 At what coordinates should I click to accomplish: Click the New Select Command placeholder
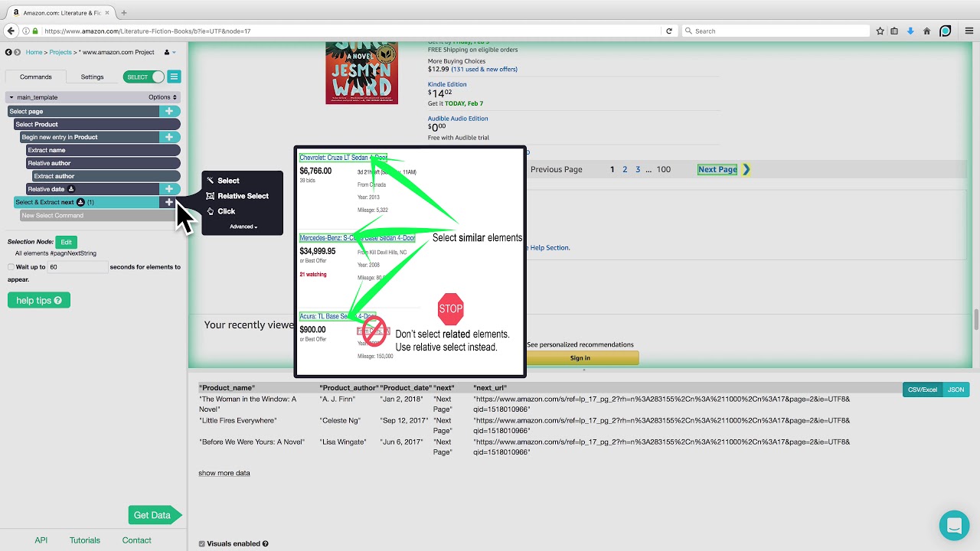(100, 215)
